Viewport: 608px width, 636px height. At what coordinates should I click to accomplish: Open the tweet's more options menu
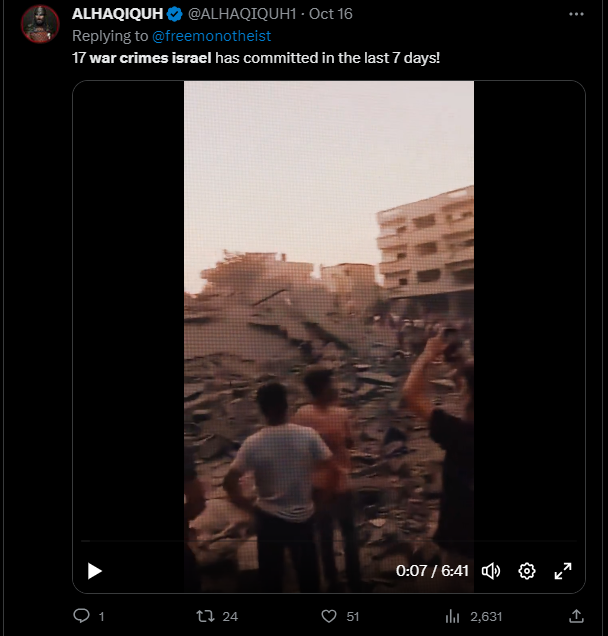(576, 15)
